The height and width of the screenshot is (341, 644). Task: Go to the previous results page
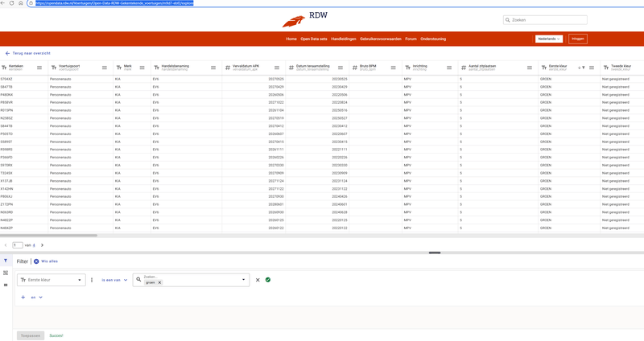(6, 245)
